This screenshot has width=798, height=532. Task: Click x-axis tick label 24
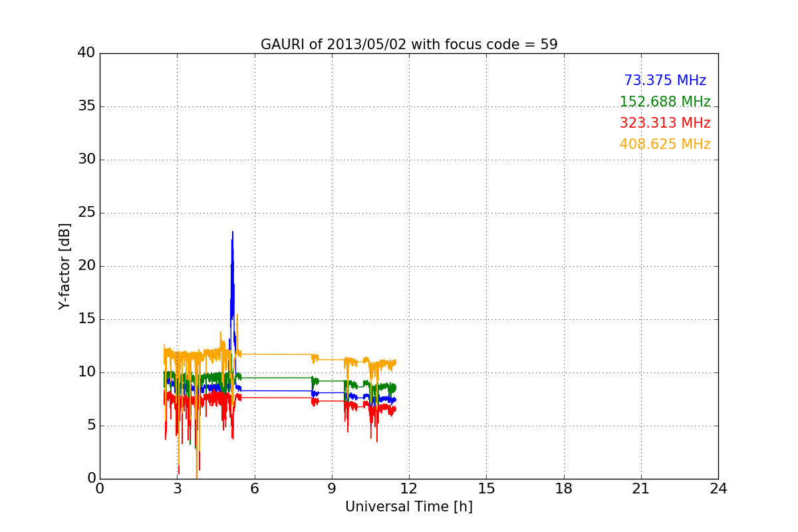(x=718, y=488)
